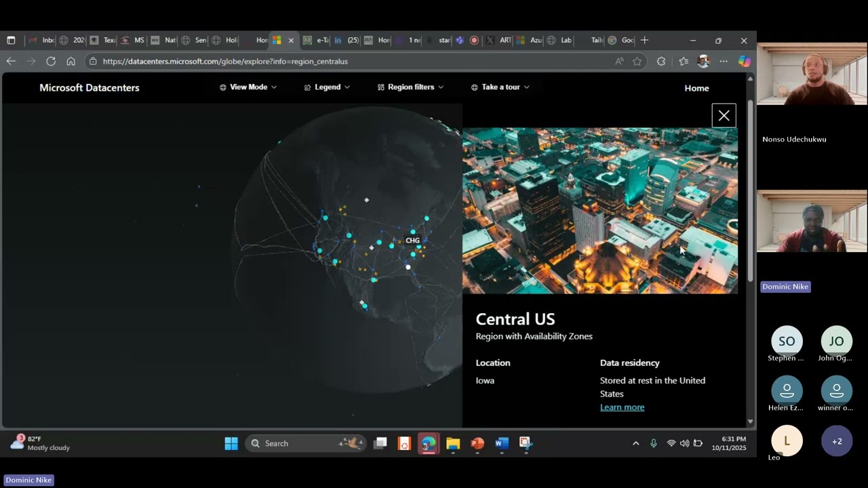
Task: Show the +2 additional participants
Action: 837,441
